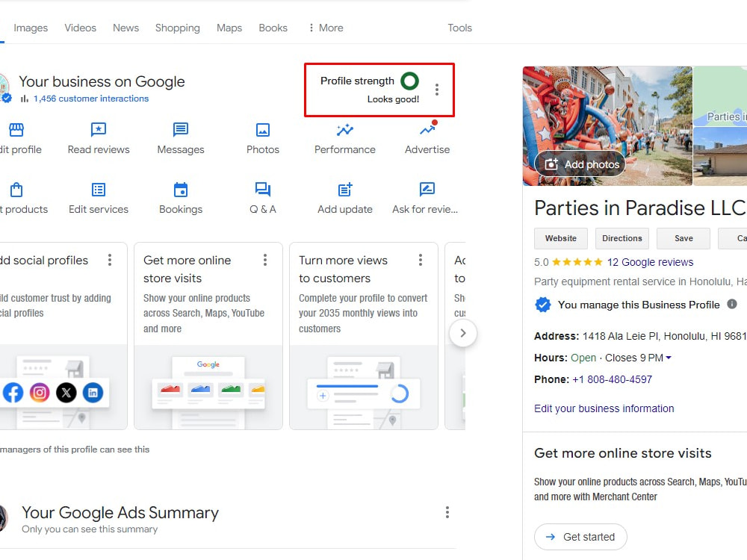Image resolution: width=747 pixels, height=560 pixels.
Task: Open Google Ads Summary options menu
Action: click(x=447, y=512)
